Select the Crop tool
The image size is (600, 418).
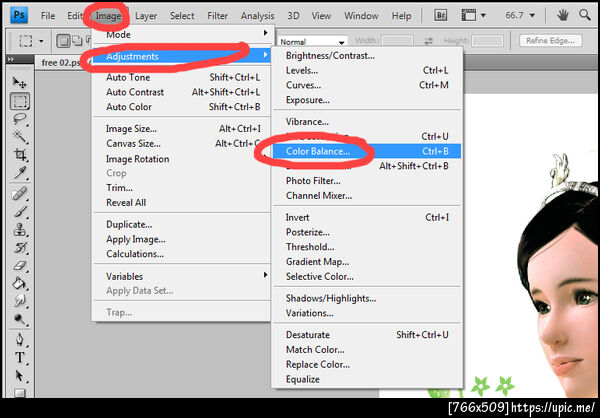pos(19,155)
